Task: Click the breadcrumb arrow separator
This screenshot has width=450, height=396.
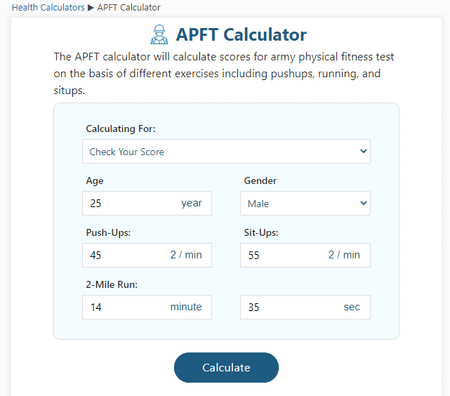Action: coord(91,8)
